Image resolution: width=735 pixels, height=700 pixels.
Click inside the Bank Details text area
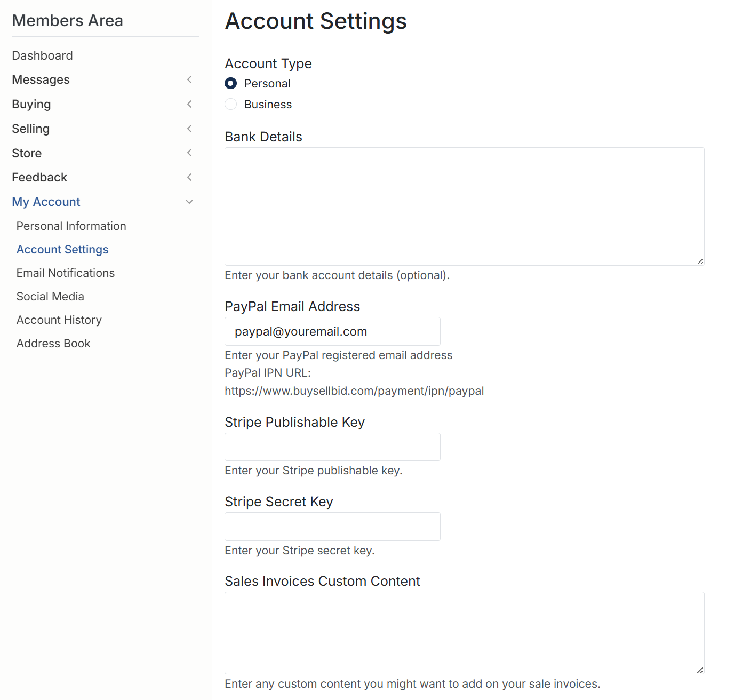click(x=464, y=205)
